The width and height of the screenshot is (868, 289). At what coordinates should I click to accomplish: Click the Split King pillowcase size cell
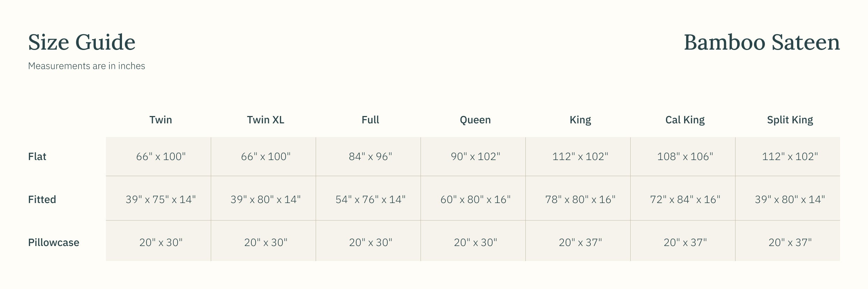pos(790,243)
